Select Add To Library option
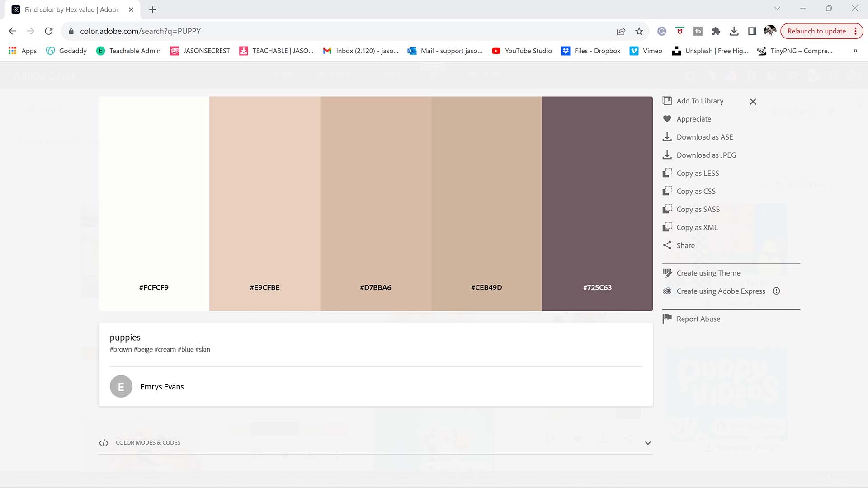 [700, 101]
